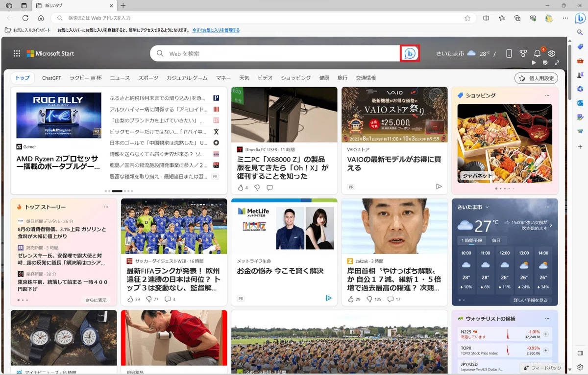Open the ウォッチリストの候補 ellipsis menu

(x=547, y=319)
